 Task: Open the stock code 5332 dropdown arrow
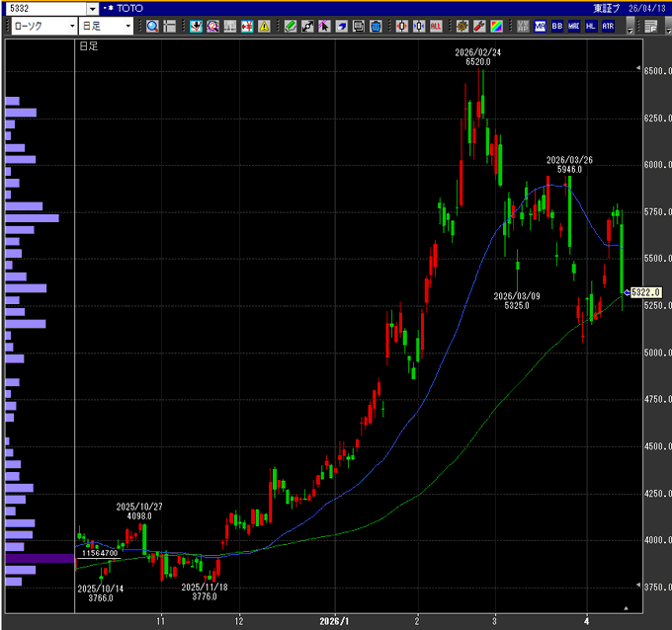[x=93, y=9]
